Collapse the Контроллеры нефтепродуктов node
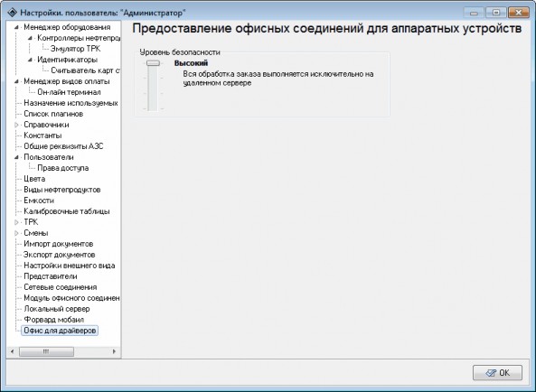536x392 pixels. [30, 38]
